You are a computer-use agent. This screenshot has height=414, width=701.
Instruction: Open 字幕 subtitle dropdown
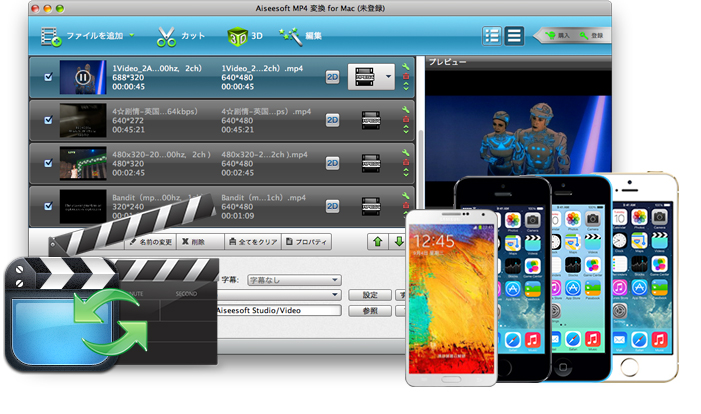pos(279,280)
